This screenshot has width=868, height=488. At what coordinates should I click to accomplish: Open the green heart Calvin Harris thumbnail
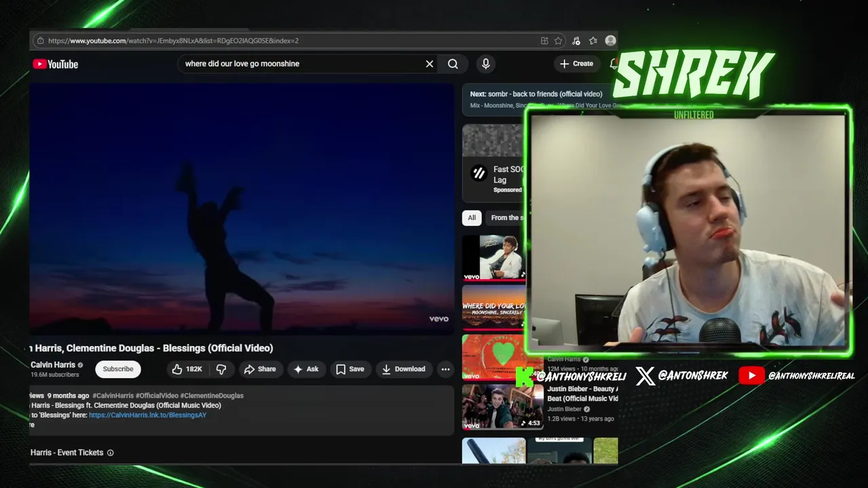tap(494, 357)
